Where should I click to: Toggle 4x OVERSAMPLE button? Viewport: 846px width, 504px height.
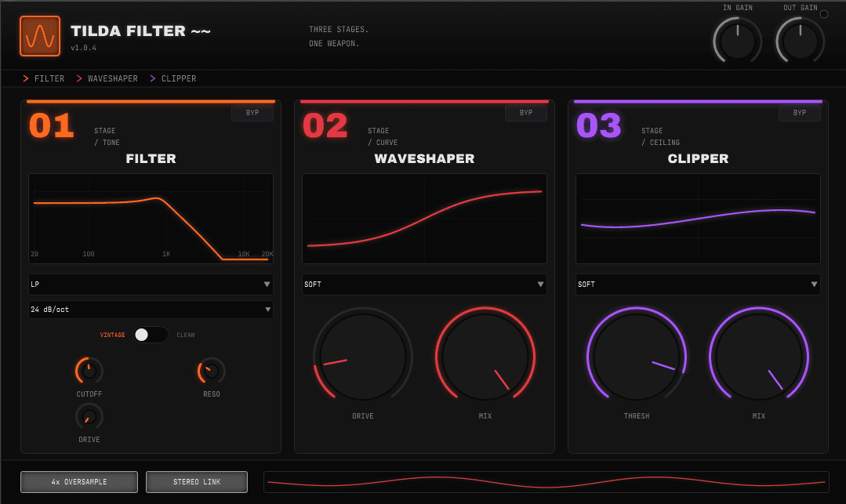tap(79, 482)
